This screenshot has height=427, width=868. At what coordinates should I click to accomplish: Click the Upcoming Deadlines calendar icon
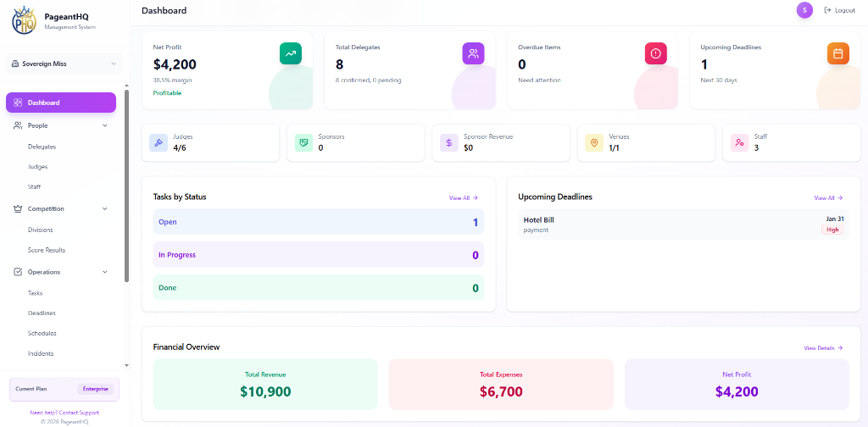(838, 53)
